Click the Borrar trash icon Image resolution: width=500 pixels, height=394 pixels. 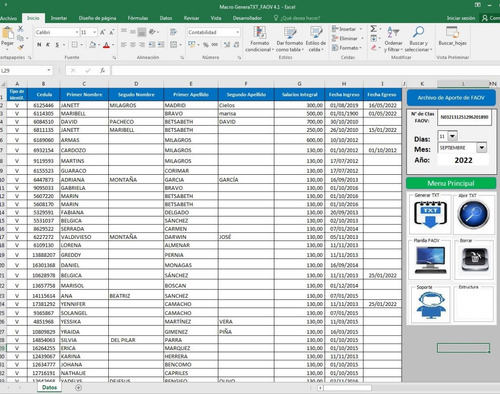click(x=475, y=260)
